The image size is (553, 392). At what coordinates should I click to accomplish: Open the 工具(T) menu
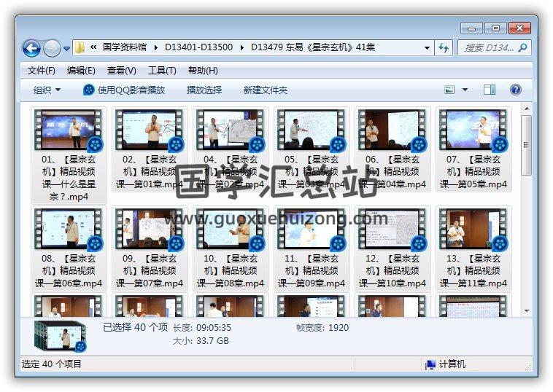click(x=162, y=71)
